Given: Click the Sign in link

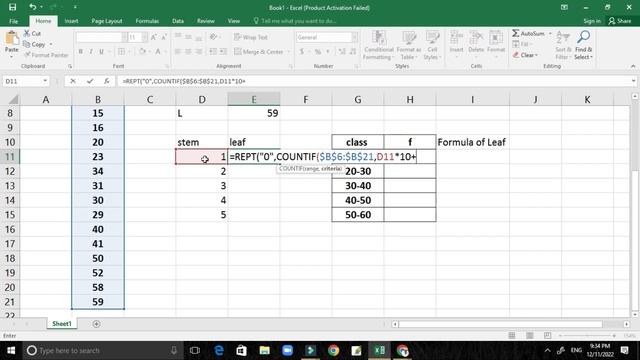Looking at the screenshot, I should (x=592, y=21).
